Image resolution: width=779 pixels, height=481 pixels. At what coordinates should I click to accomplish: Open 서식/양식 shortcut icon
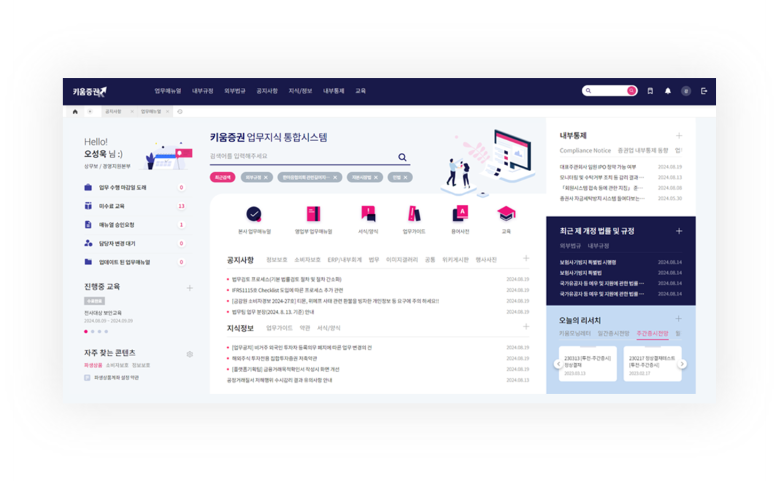(368, 214)
